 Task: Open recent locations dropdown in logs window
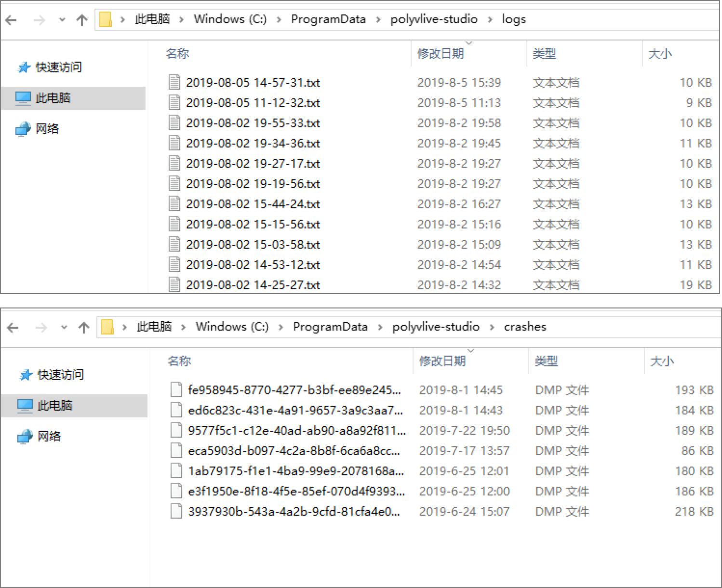[62, 20]
